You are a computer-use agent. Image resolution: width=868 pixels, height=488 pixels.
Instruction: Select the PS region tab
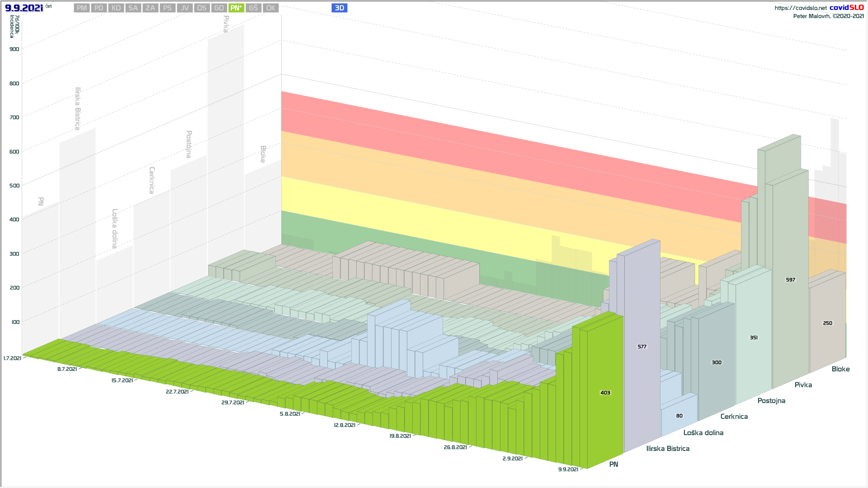click(x=168, y=8)
